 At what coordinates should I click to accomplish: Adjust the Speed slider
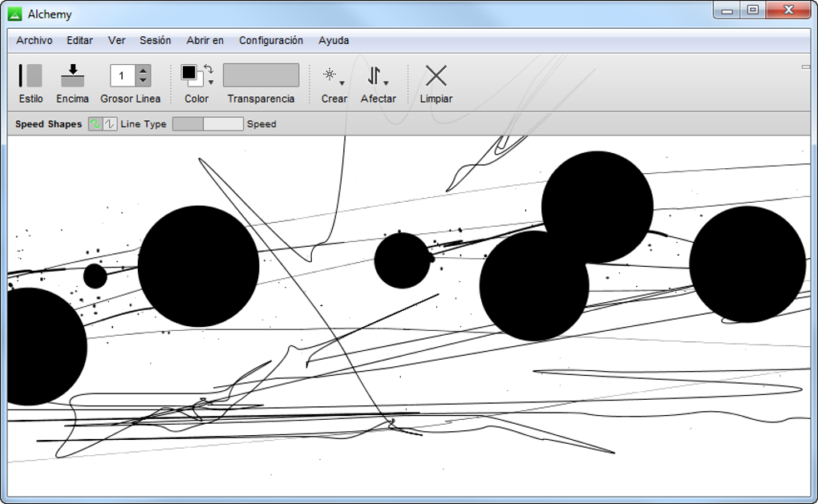point(208,124)
